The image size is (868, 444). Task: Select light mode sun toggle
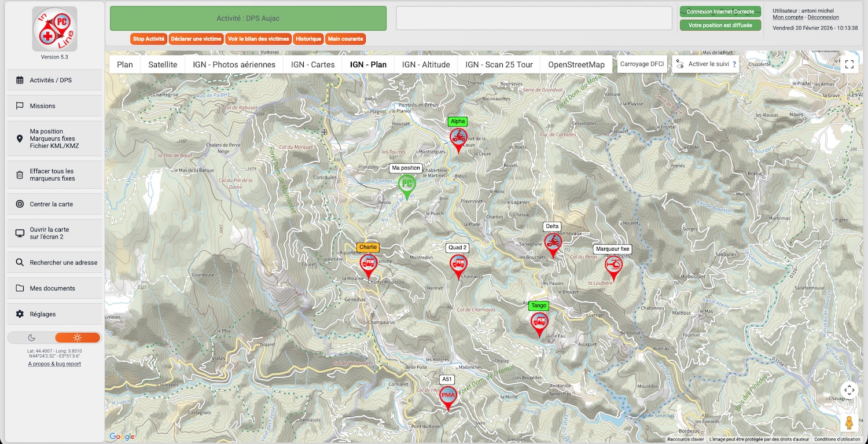(78, 337)
